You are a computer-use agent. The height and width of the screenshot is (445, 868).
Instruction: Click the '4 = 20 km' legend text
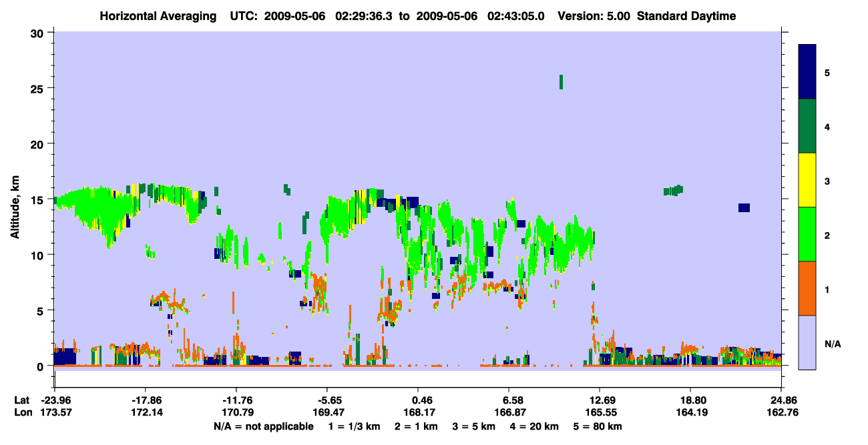(535, 426)
